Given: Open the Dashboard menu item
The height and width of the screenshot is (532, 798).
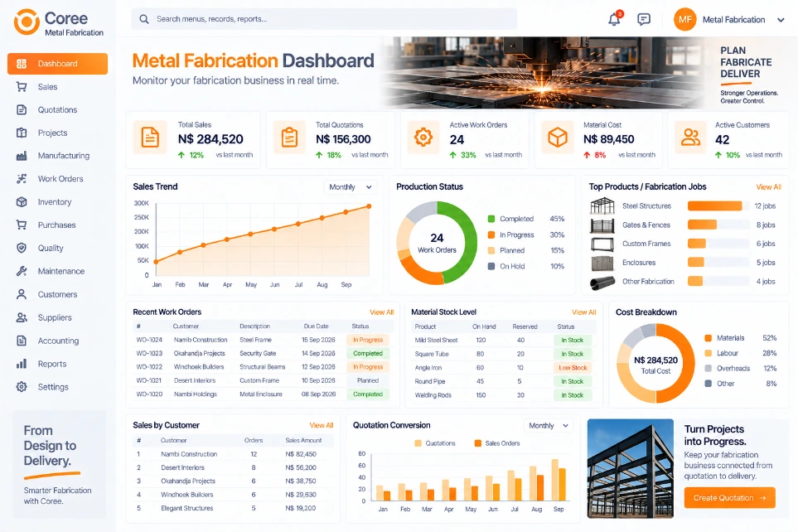Looking at the screenshot, I should [57, 64].
